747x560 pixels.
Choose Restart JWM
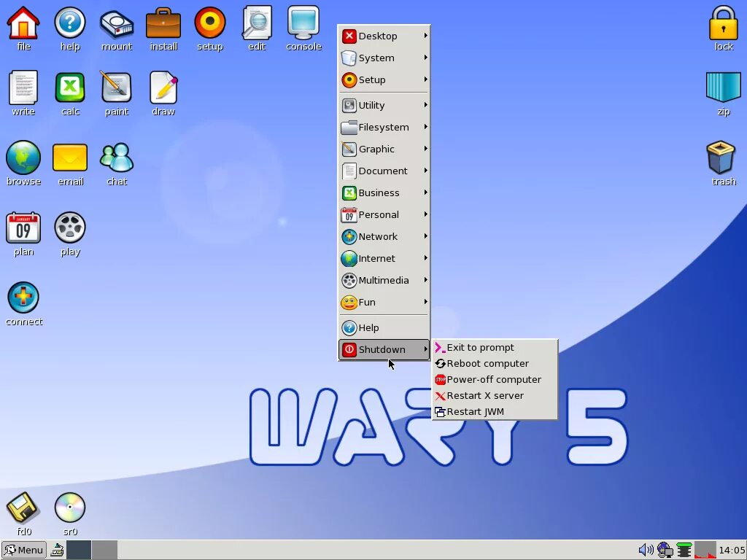[x=495, y=412]
